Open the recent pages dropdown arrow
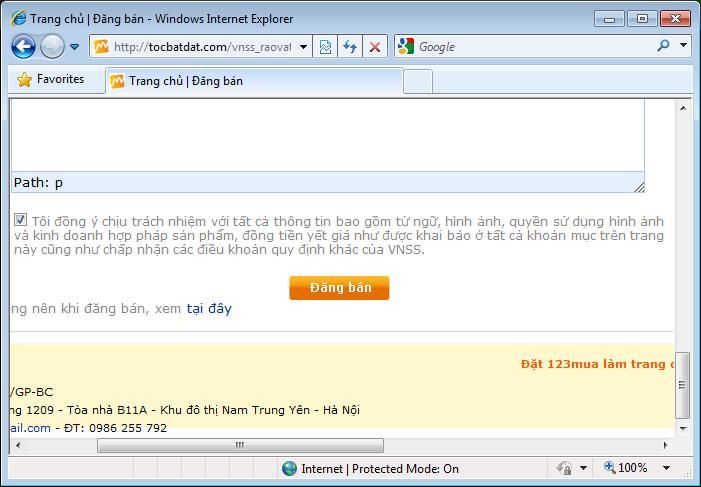This screenshot has width=701, height=487. pos(75,47)
